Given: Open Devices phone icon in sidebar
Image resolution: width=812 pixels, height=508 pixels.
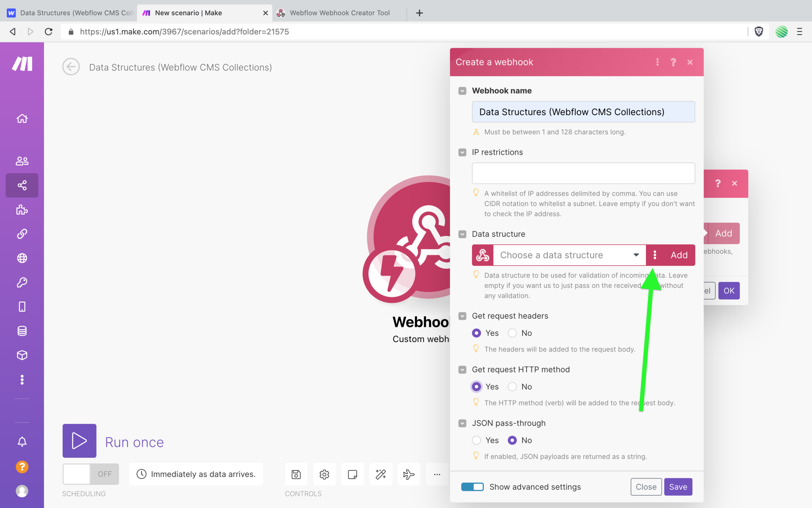Looking at the screenshot, I should (22, 307).
